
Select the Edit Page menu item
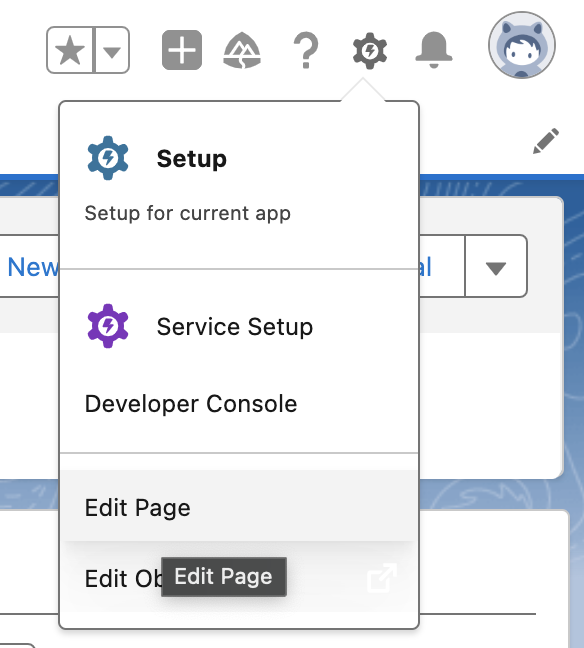click(239, 507)
